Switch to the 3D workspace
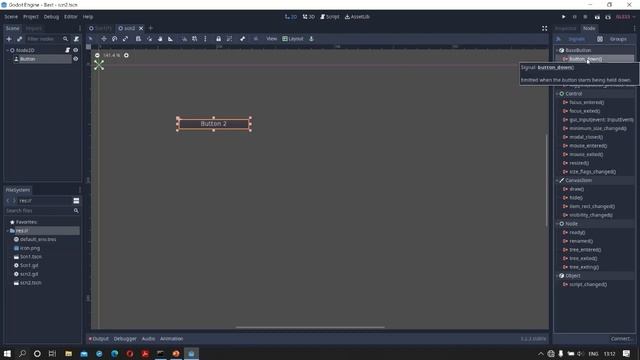640x360 pixels. click(x=309, y=17)
